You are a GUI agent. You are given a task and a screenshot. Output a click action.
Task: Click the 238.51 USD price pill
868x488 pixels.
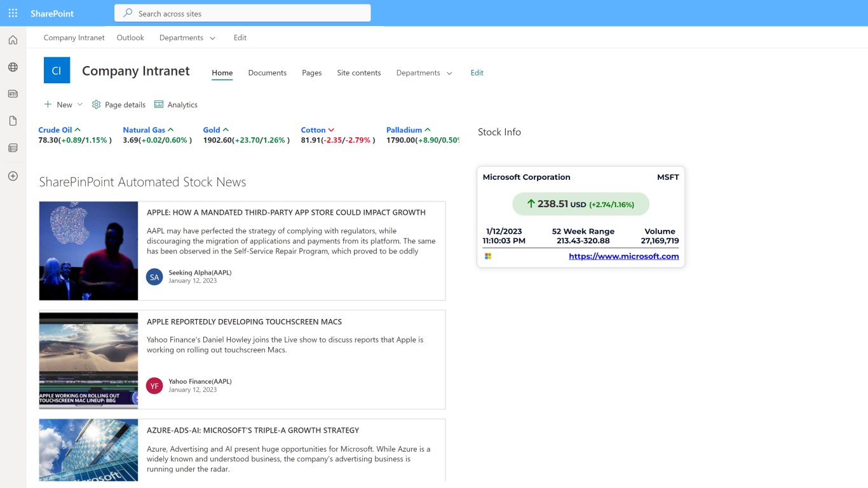[x=581, y=204]
